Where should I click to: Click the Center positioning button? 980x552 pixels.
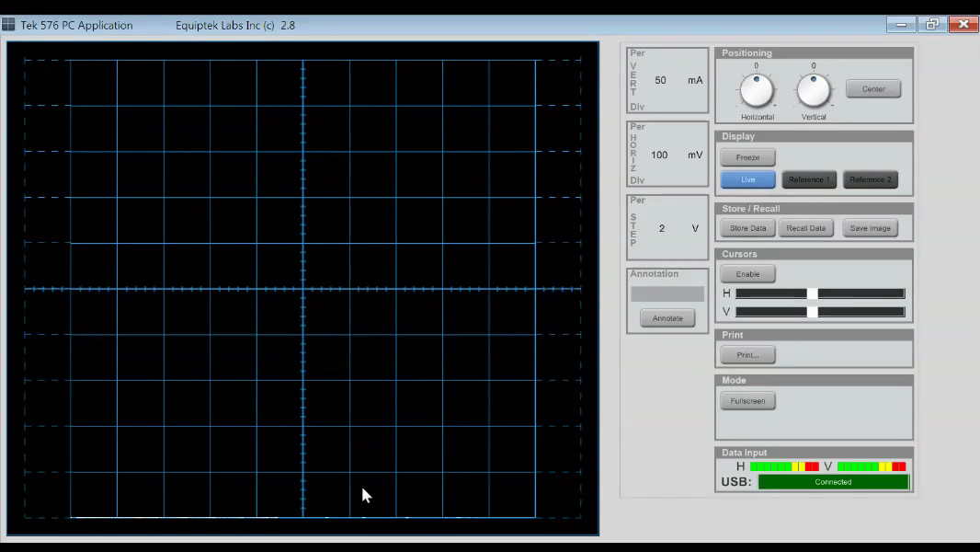click(873, 88)
